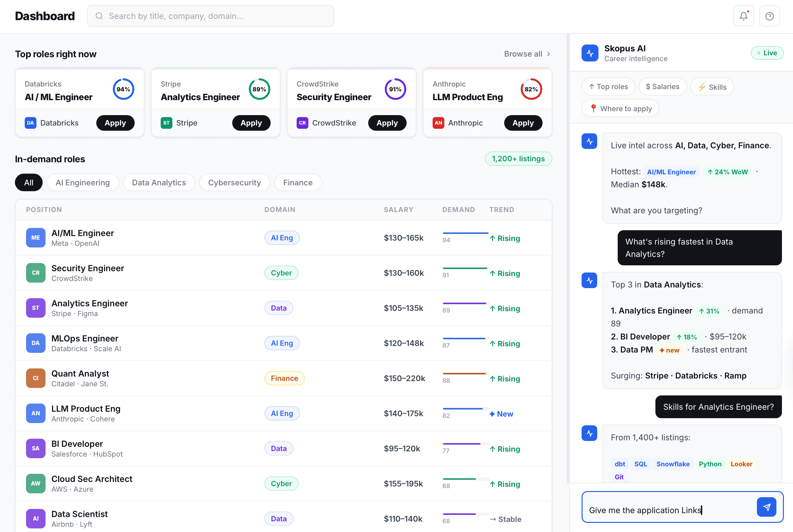The height and width of the screenshot is (532, 793).
Task: Click the search magnifier icon
Action: coord(99,16)
